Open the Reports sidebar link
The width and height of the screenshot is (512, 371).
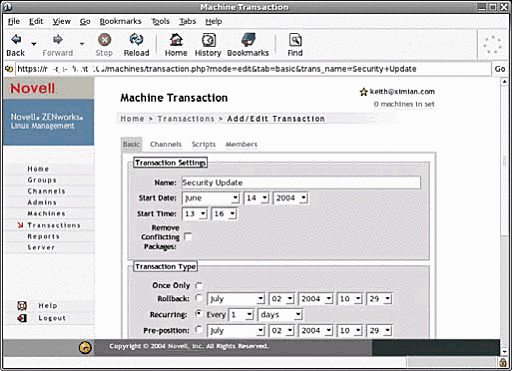43,236
